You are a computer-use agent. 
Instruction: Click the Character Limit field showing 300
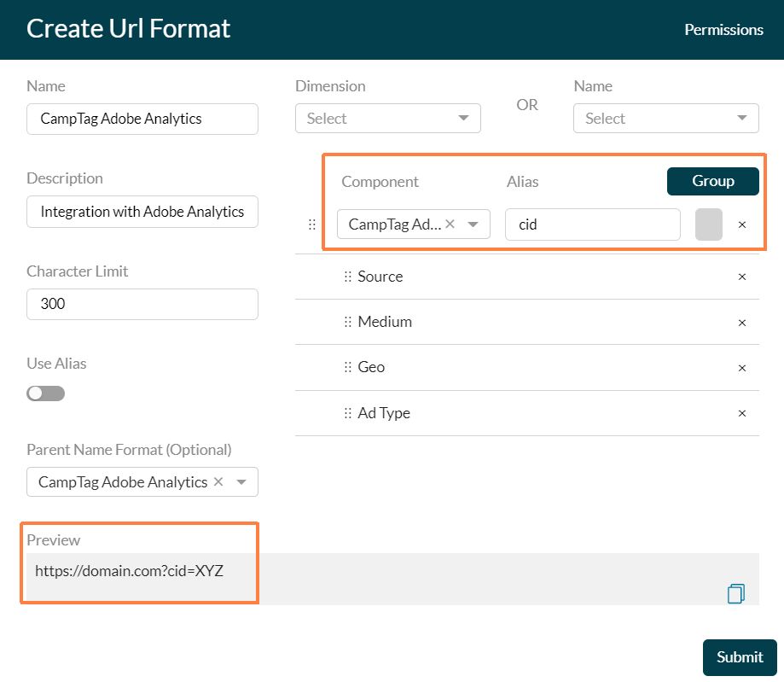(142, 304)
